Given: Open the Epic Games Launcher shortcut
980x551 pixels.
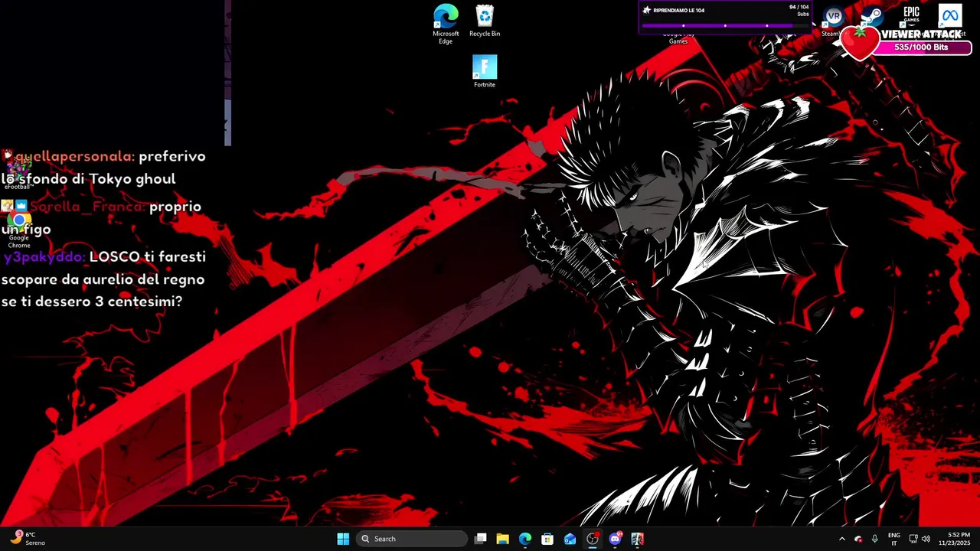Looking at the screenshot, I should [x=911, y=16].
